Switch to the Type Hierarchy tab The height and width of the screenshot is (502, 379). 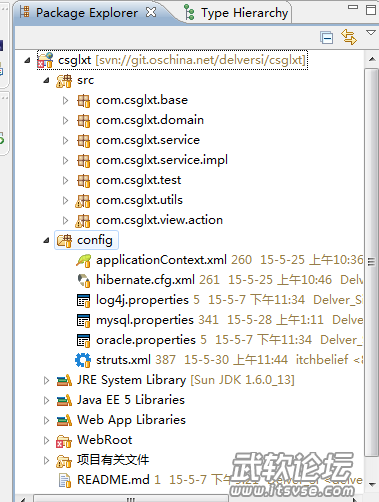236,13
